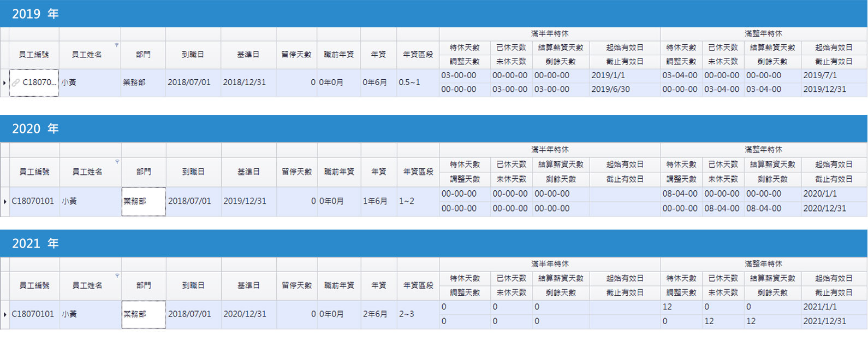
Task: Select seniority range 0.5~1
Action: coord(418,83)
